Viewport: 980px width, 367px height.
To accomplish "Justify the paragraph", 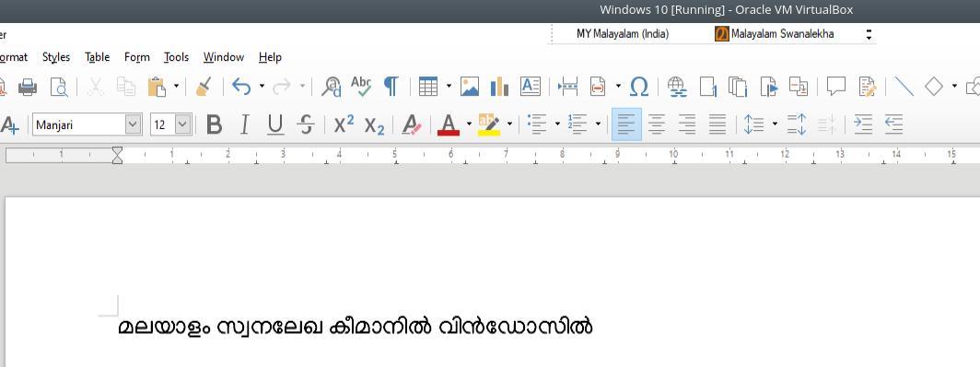I will click(x=717, y=125).
